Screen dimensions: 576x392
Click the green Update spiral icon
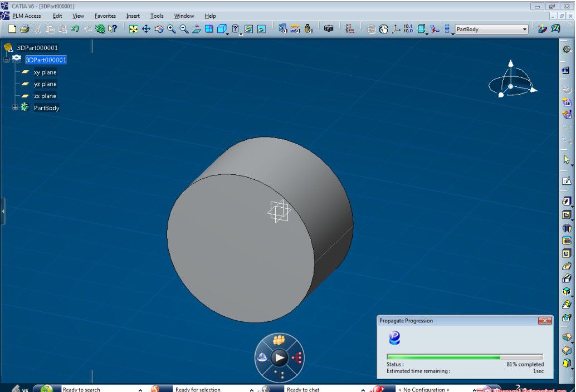pos(100,28)
